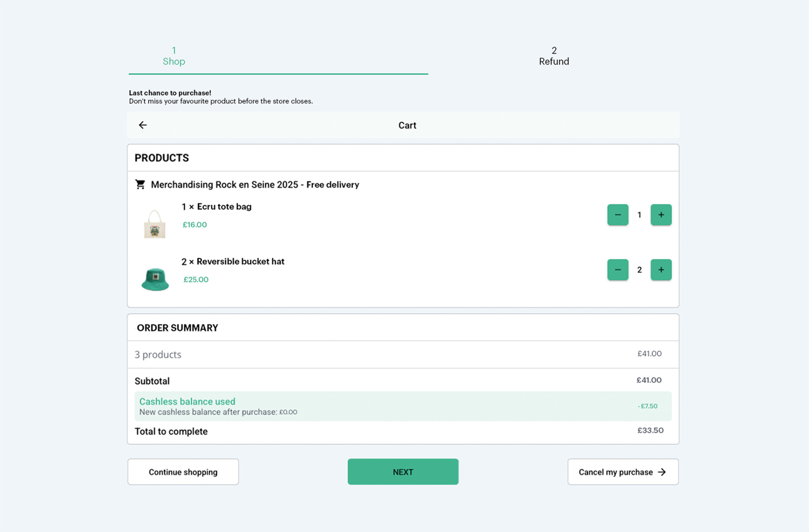Image resolution: width=809 pixels, height=532 pixels.
Task: Click the Ecru tote bag quantity value
Action: coord(639,215)
